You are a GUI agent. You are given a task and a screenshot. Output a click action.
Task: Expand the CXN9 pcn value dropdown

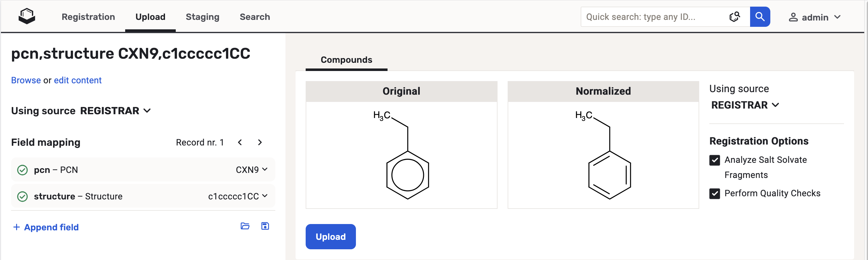[252, 169]
